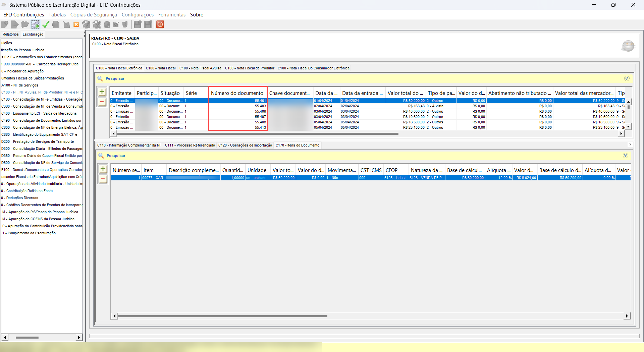The image size is (644, 352).
Task: Switch to C100 - Nota Fiscal Avulsa tab
Action: tap(200, 68)
